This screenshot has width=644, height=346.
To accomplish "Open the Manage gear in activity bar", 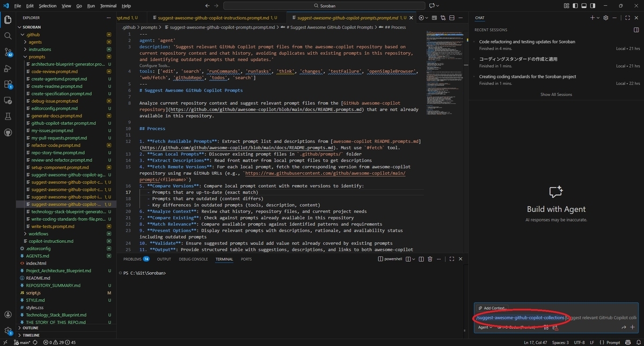I will (8, 331).
